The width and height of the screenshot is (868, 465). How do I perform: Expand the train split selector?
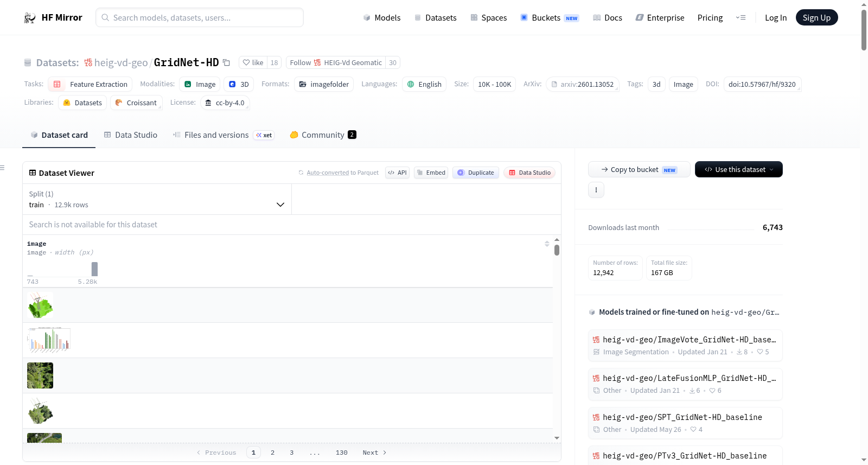157,199
